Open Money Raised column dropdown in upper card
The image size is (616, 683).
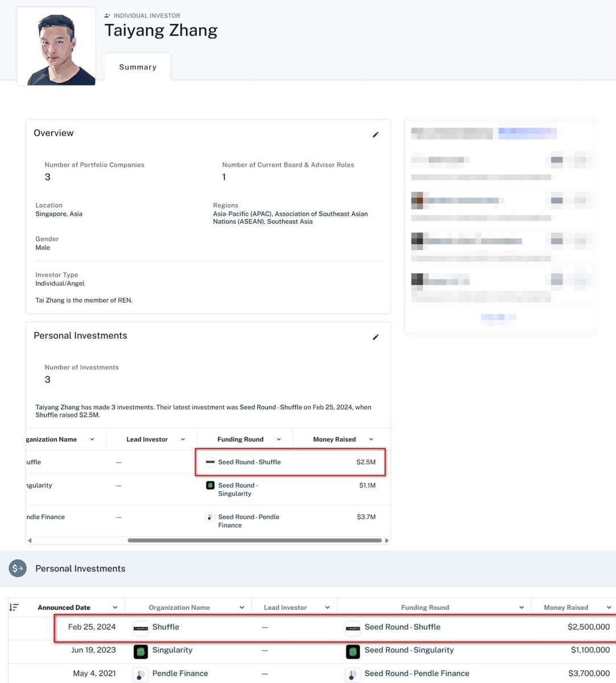tap(371, 439)
